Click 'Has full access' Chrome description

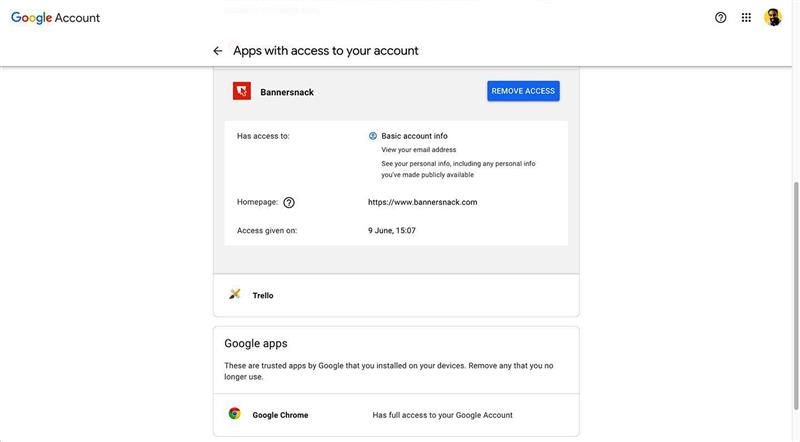pos(442,415)
